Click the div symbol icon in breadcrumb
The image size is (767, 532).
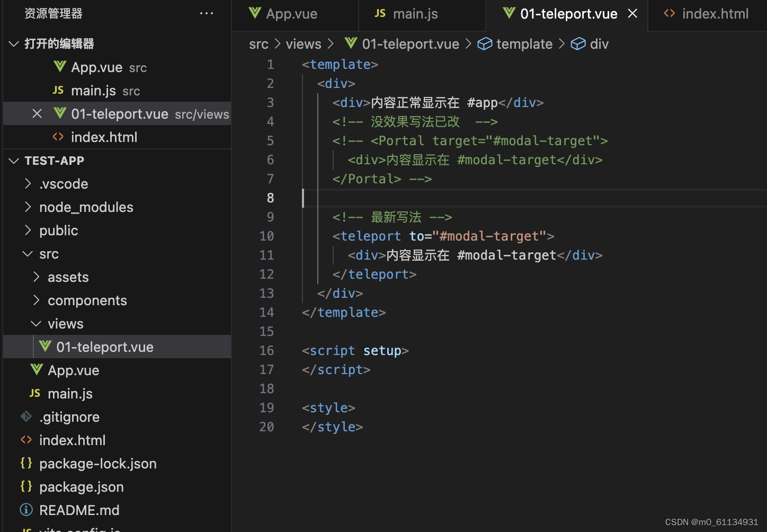pos(578,43)
